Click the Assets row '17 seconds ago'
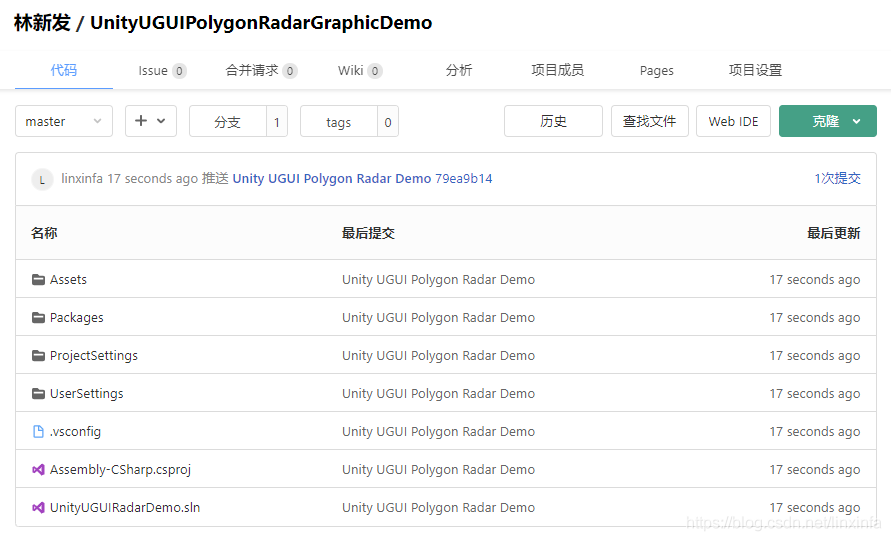The width and height of the screenshot is (891, 541). tap(815, 280)
